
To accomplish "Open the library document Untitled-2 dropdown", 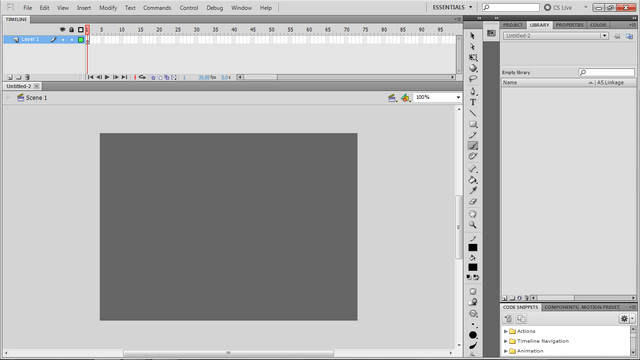I will [604, 36].
